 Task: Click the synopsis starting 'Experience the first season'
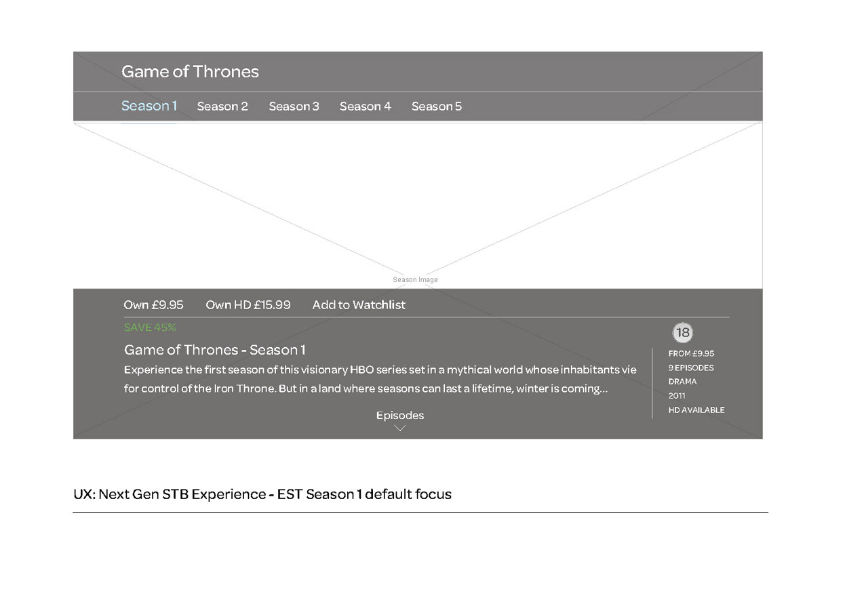(x=380, y=379)
